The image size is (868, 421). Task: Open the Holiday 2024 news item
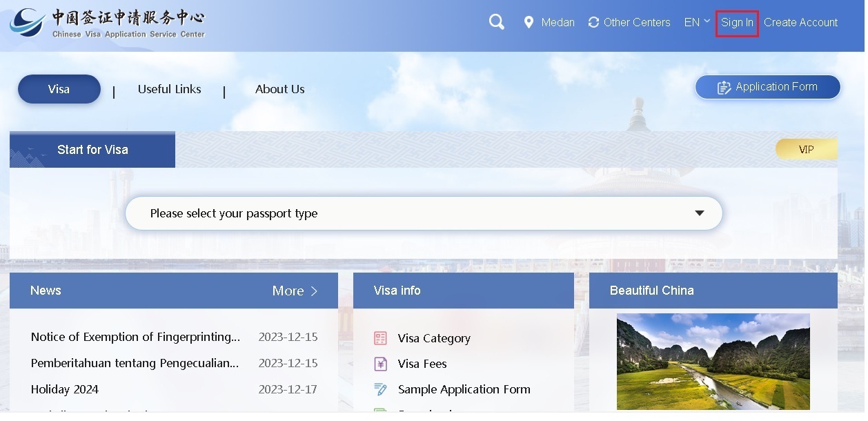coord(65,389)
